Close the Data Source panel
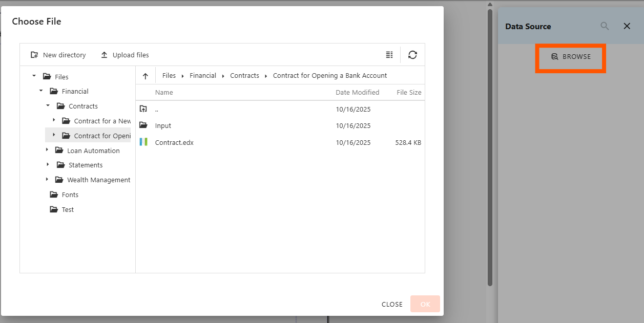The height and width of the screenshot is (323, 644). pos(627,26)
